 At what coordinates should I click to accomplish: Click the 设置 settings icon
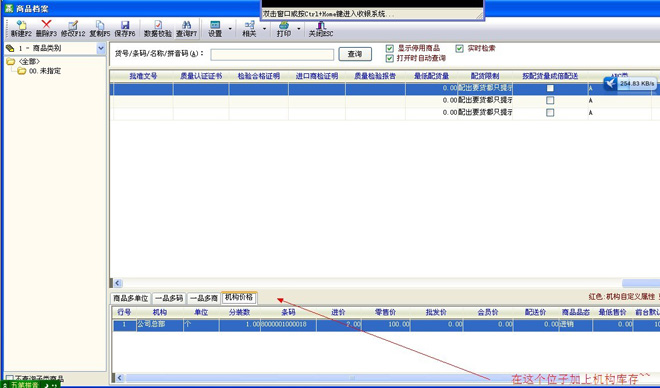tap(215, 25)
